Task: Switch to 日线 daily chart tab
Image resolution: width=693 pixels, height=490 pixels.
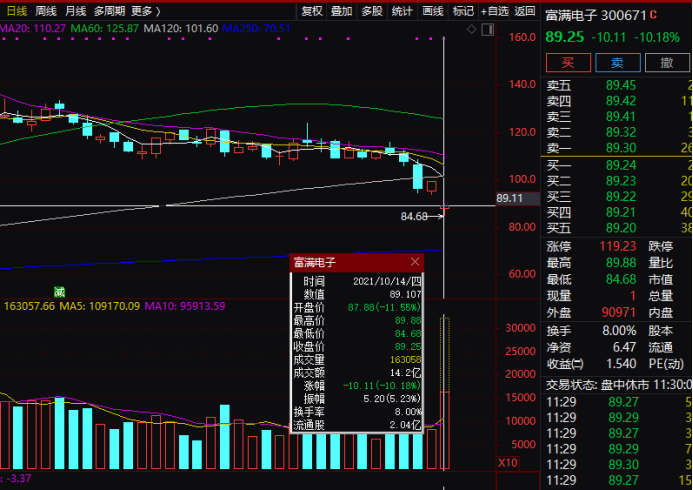Action: coord(17,11)
